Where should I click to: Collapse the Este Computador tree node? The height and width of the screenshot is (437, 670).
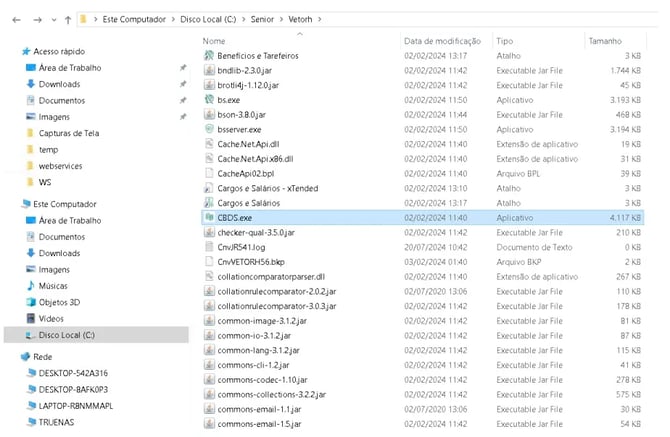(10, 204)
